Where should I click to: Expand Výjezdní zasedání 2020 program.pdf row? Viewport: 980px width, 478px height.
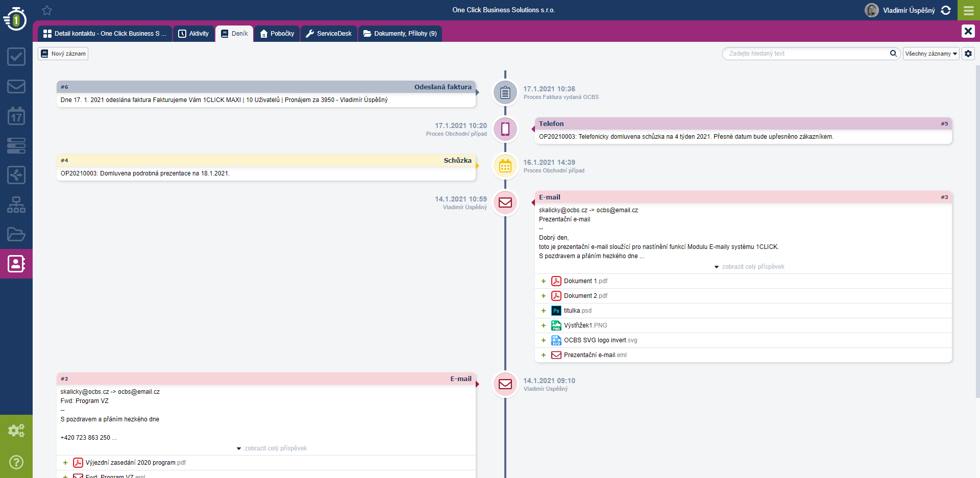(x=65, y=463)
